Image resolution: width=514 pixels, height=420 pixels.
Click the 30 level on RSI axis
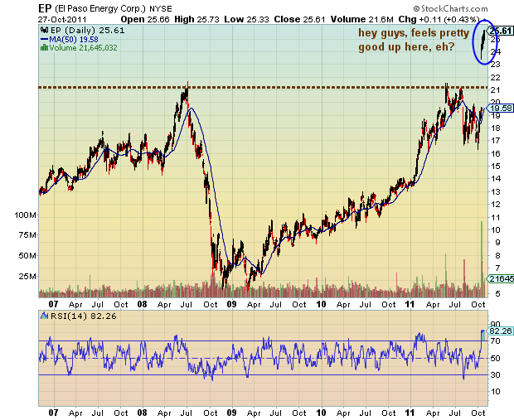coord(496,374)
